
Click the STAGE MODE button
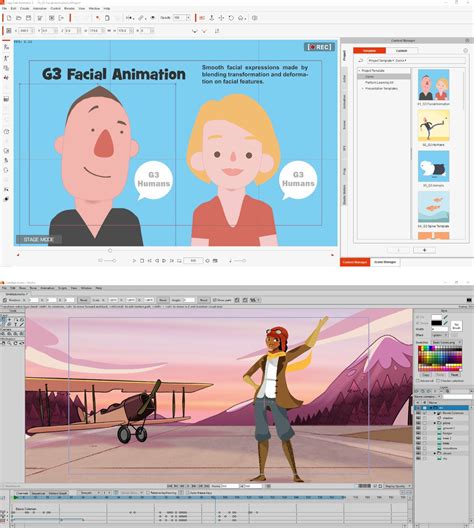click(39, 239)
